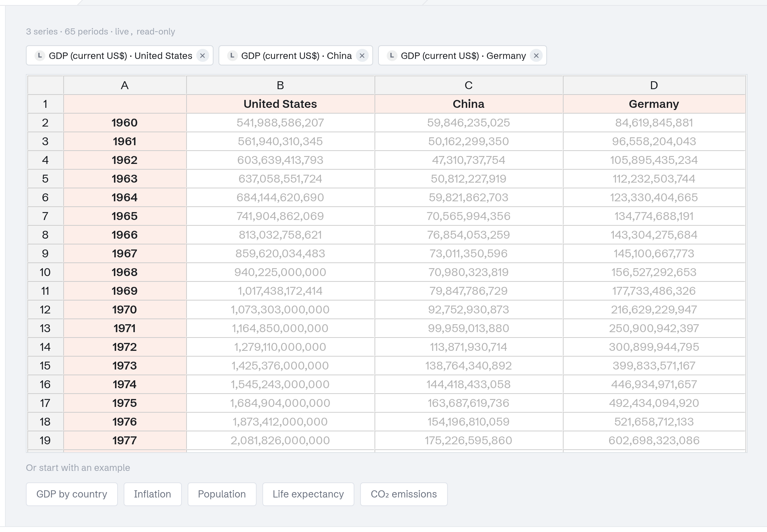The width and height of the screenshot is (767, 532).
Task: Select row 1 header
Action: (45, 104)
